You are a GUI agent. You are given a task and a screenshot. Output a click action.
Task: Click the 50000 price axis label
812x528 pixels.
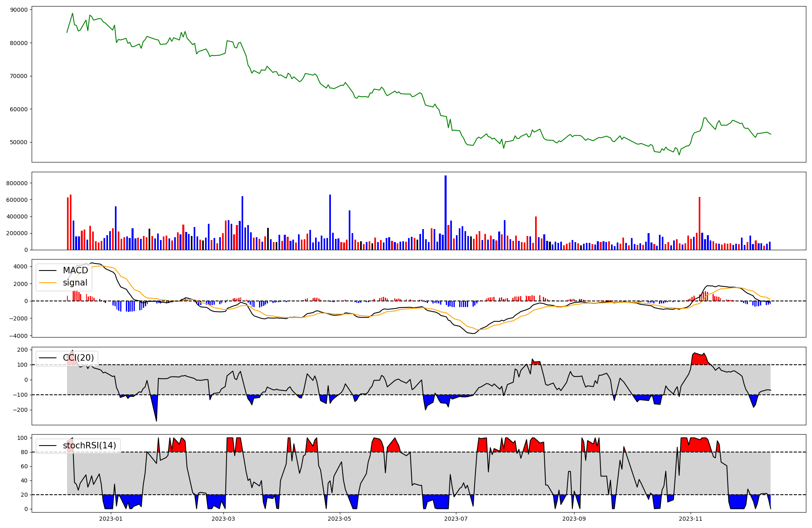click(18, 142)
